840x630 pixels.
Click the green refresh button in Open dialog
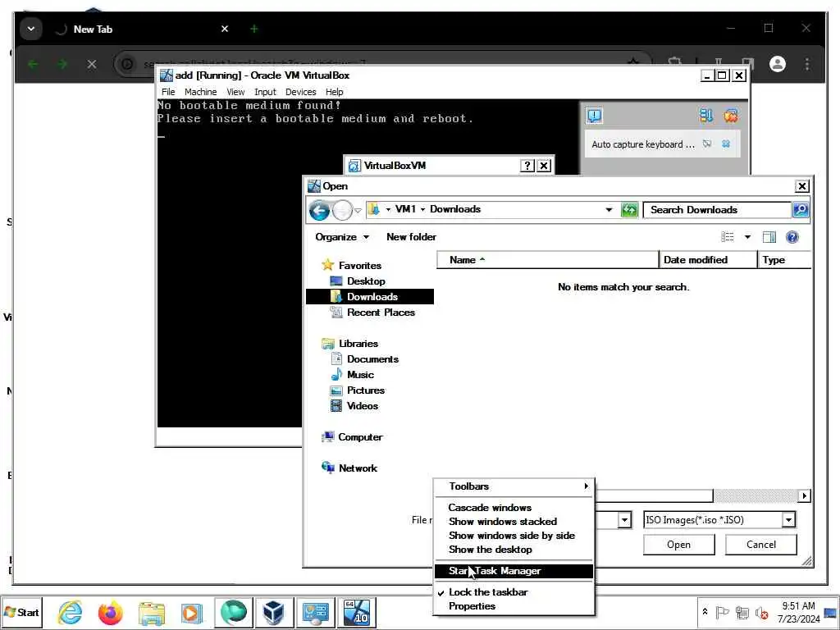click(x=629, y=209)
